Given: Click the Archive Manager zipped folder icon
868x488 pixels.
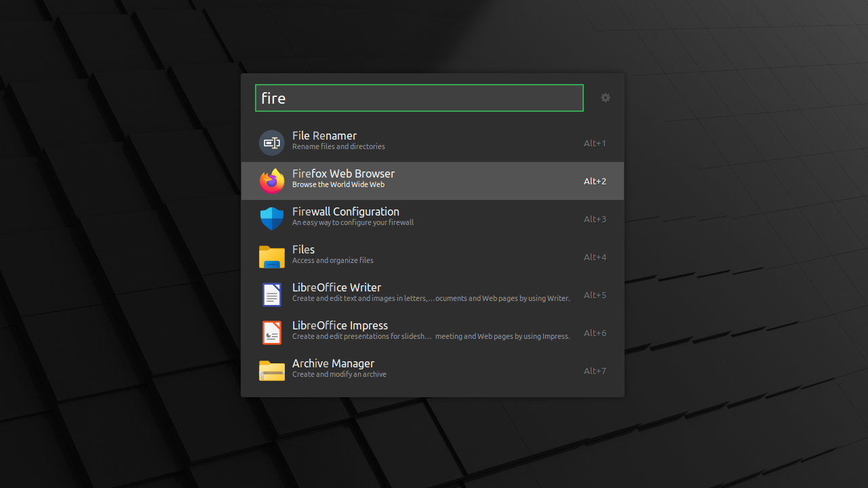Looking at the screenshot, I should pyautogui.click(x=272, y=371).
